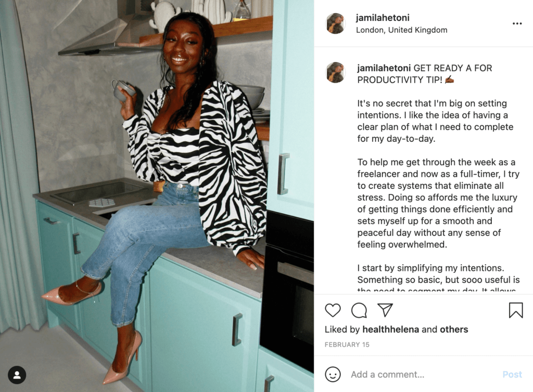Click jamilahetoni username in the caption
This screenshot has width=533, height=392.
[x=384, y=68]
